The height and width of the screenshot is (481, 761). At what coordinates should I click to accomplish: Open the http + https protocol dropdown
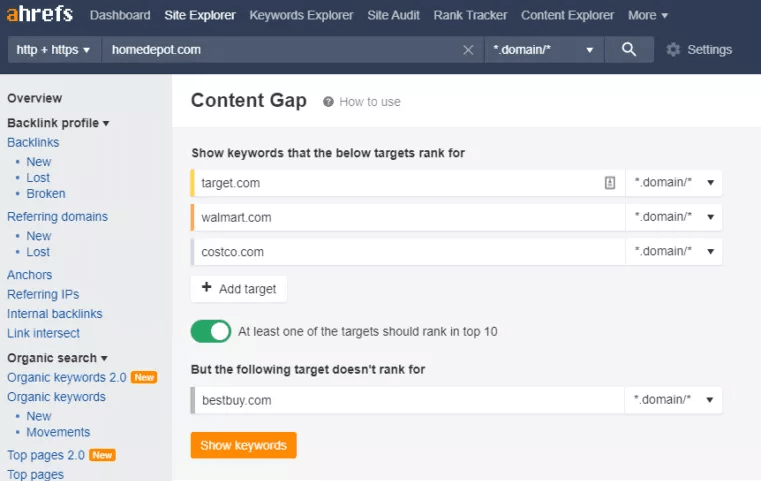54,50
